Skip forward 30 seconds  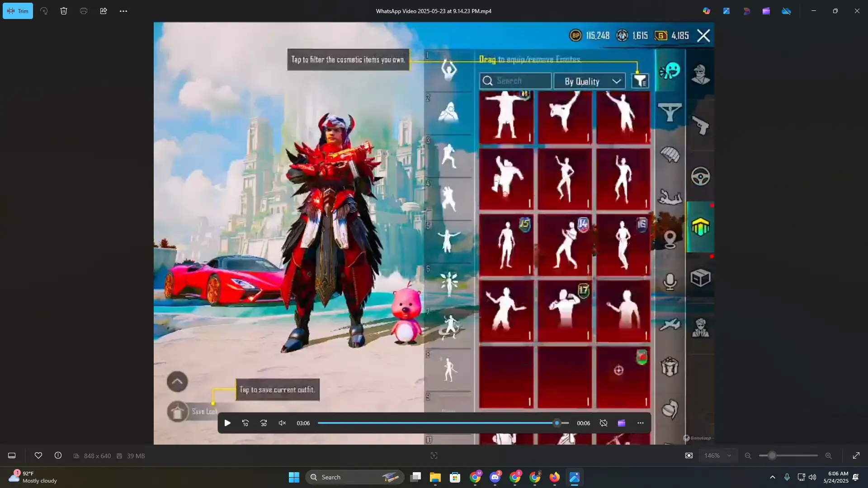[264, 423]
